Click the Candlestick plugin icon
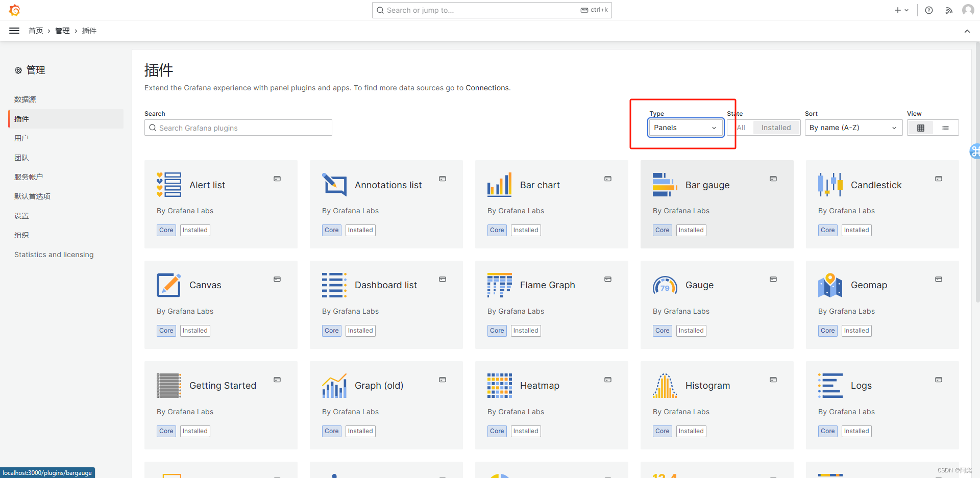The height and width of the screenshot is (478, 980). 830,185
